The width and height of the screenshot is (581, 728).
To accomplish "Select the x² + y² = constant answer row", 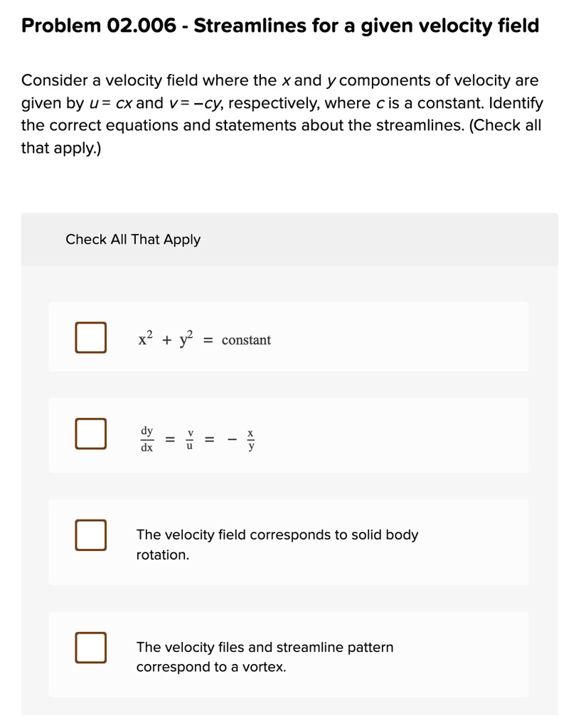I will [287, 337].
